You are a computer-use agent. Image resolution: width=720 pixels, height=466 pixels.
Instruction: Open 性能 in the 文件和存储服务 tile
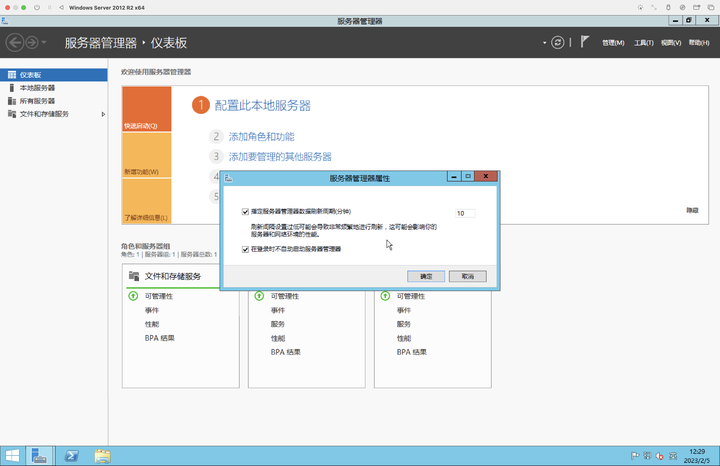point(152,324)
